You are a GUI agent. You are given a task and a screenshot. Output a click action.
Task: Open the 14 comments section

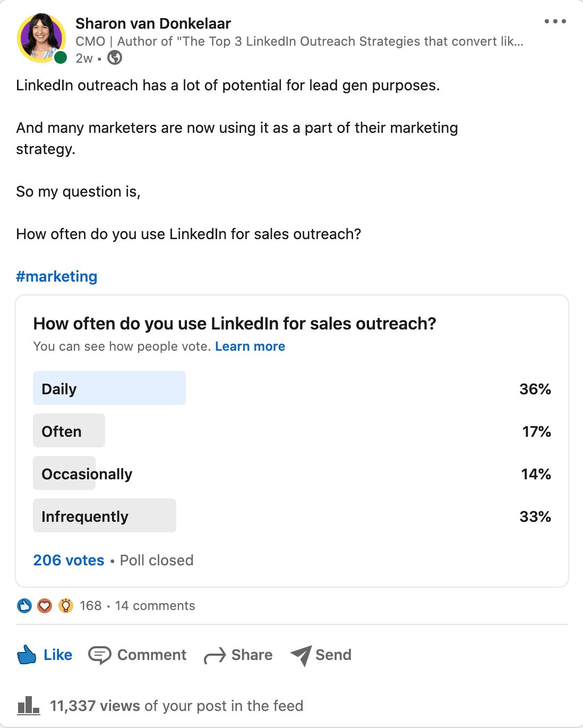[155, 606]
